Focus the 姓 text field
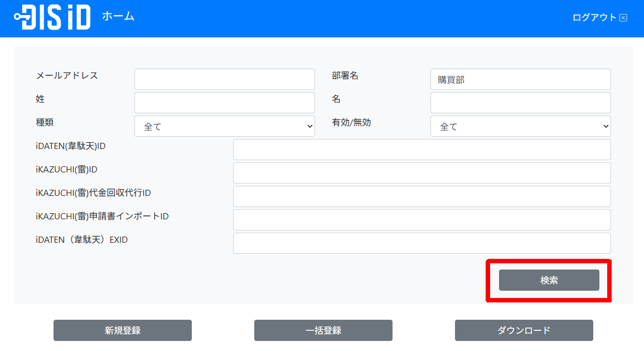The image size is (644, 351). click(224, 103)
